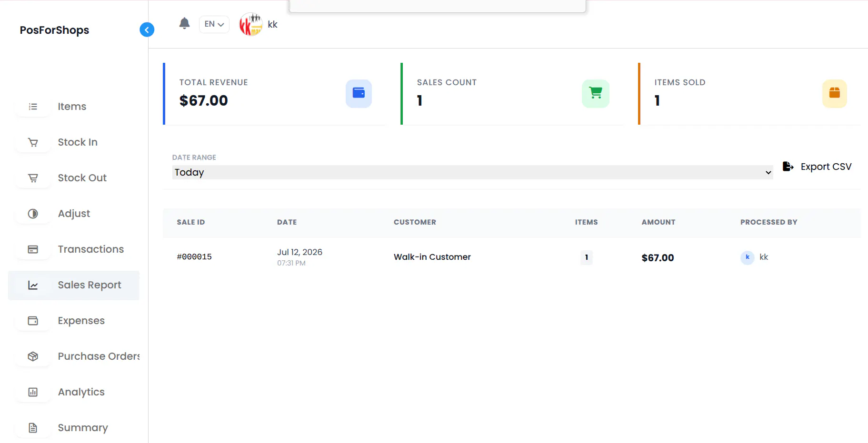This screenshot has height=443, width=868.
Task: Click the Stock In cart icon
Action: 33,142
